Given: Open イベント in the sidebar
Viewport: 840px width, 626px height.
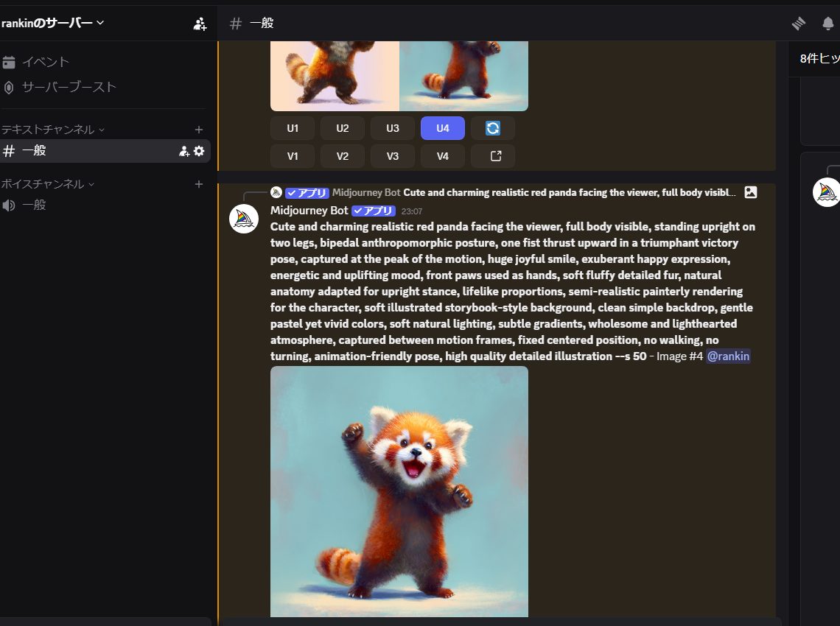Looking at the screenshot, I should (45, 62).
